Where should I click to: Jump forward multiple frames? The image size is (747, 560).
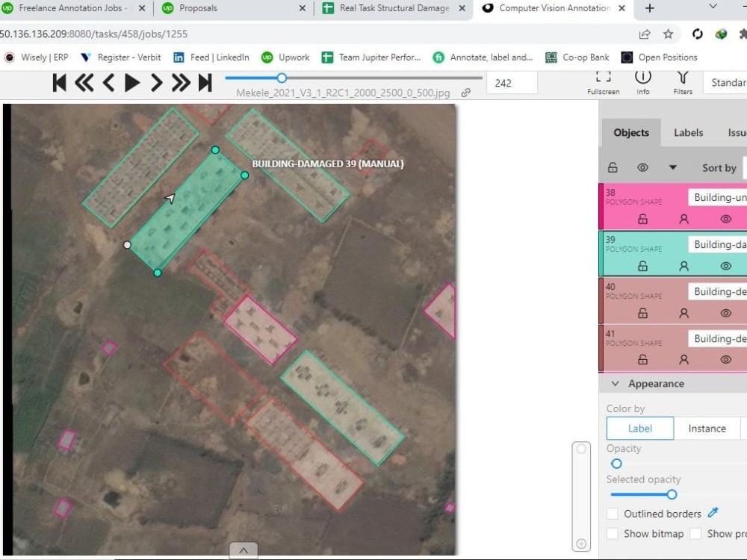tap(181, 83)
